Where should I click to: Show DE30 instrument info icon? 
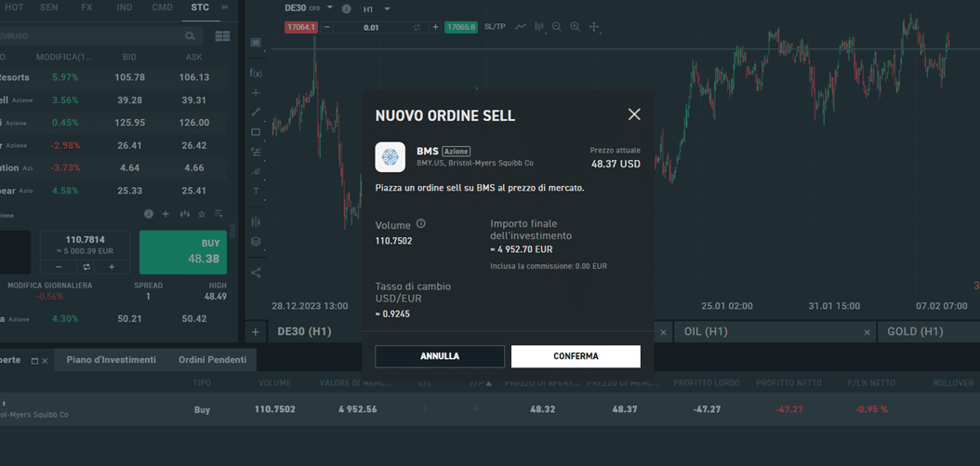[x=346, y=9]
